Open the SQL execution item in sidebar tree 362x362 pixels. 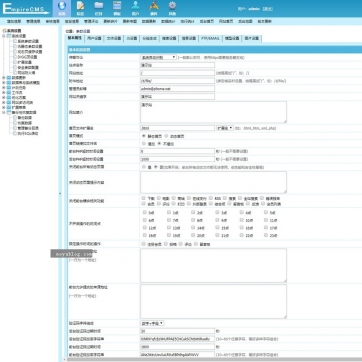click(27, 133)
